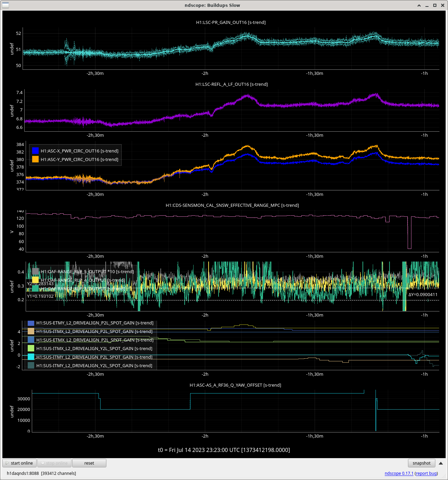The width and height of the screenshot is (448, 480).
Task: Click the t0 timestamp label
Action: (x=224, y=450)
